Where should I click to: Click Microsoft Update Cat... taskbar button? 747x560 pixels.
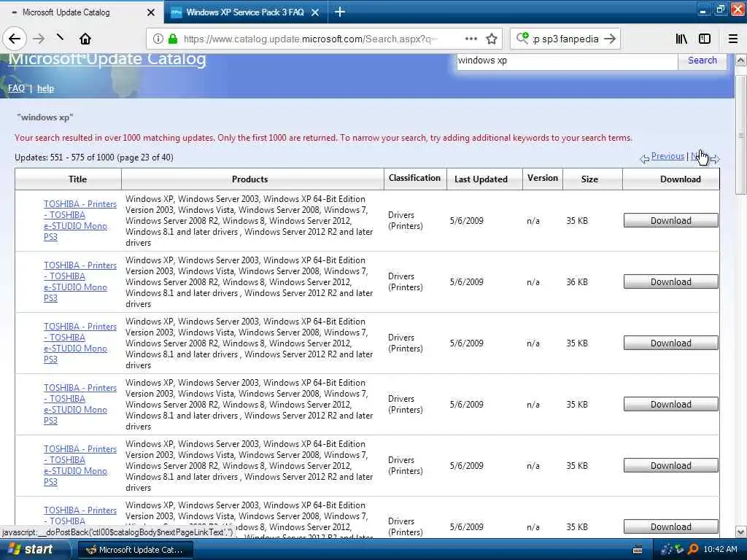tap(135, 550)
